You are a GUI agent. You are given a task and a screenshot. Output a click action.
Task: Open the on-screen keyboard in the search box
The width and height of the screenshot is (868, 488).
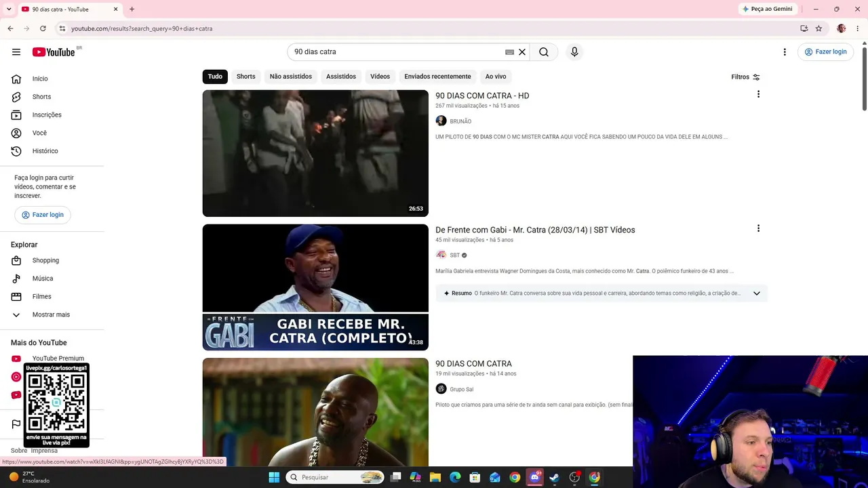(x=509, y=52)
